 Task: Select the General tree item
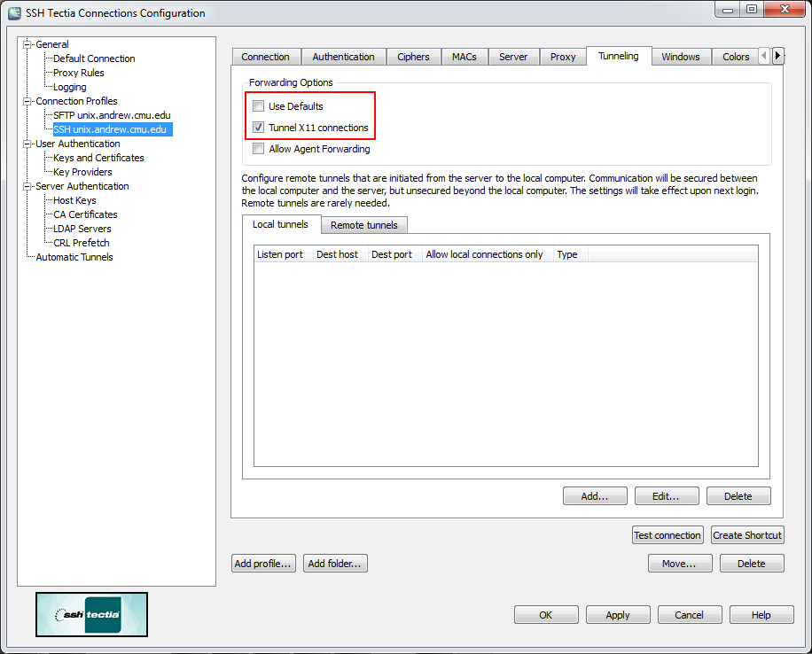pyautogui.click(x=52, y=44)
